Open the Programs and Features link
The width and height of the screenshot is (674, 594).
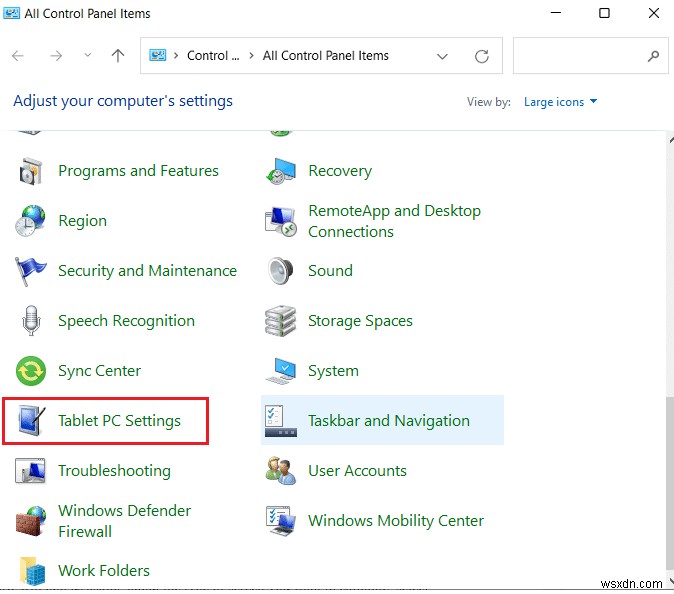(138, 171)
